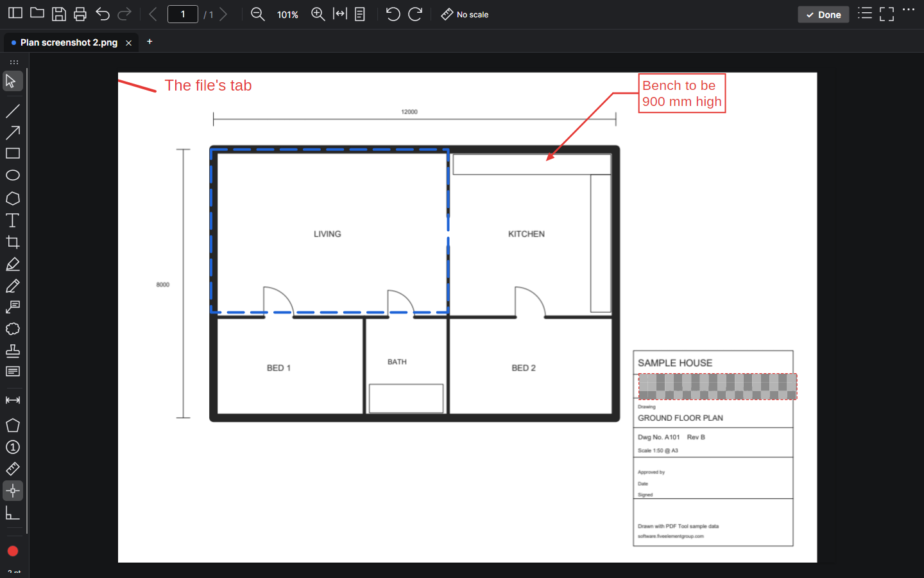The width and height of the screenshot is (924, 578).
Task: Add a new tab with the plus button
Action: pos(150,42)
